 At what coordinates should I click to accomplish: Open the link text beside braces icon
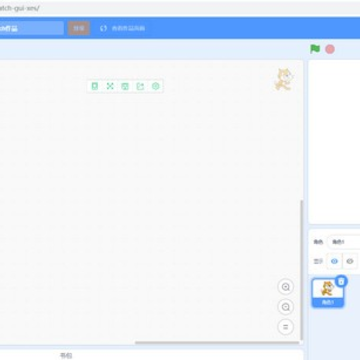[x=128, y=28]
